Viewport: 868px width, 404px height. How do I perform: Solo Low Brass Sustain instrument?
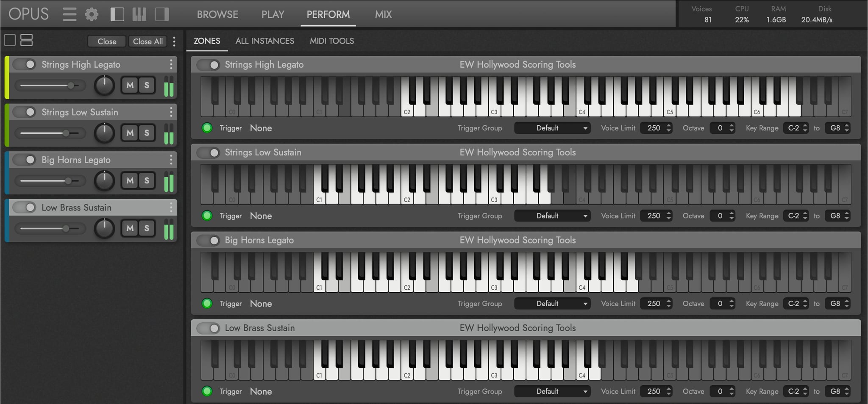[147, 228]
